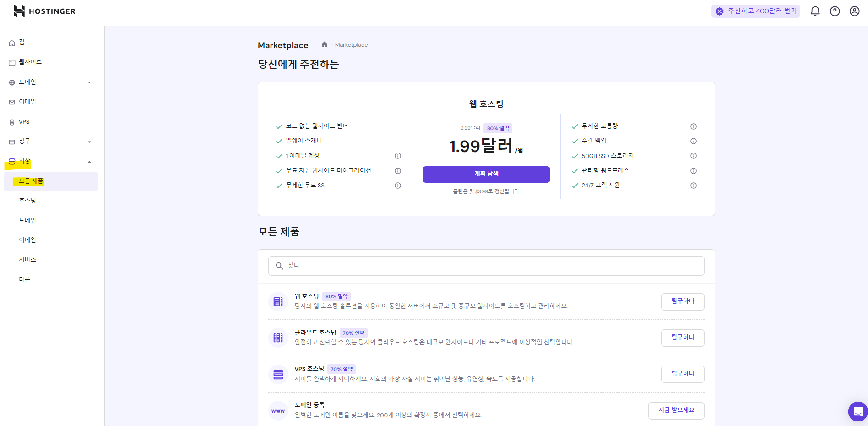Image resolution: width=868 pixels, height=426 pixels.
Task: Click the VPS server icon
Action: [12, 122]
